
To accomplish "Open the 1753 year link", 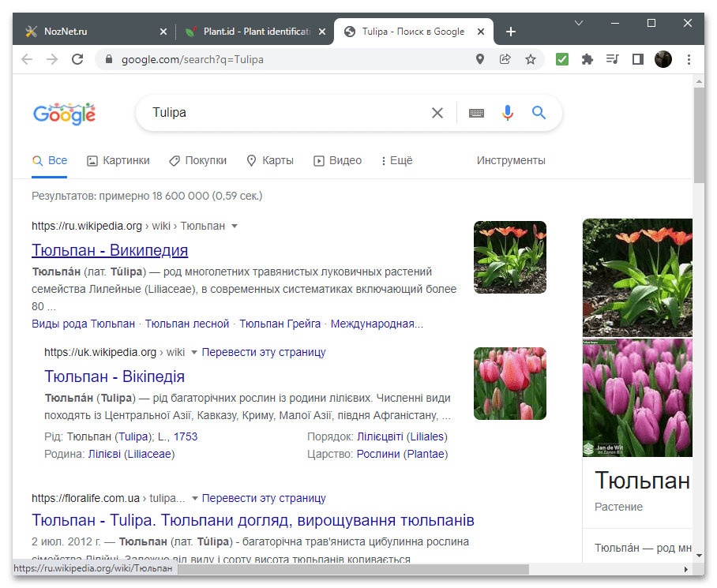I will 186,436.
